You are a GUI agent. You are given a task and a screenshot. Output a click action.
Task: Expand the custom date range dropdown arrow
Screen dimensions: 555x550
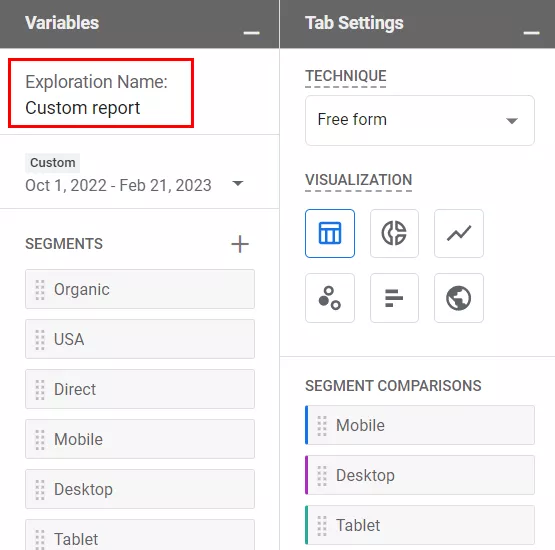click(238, 183)
